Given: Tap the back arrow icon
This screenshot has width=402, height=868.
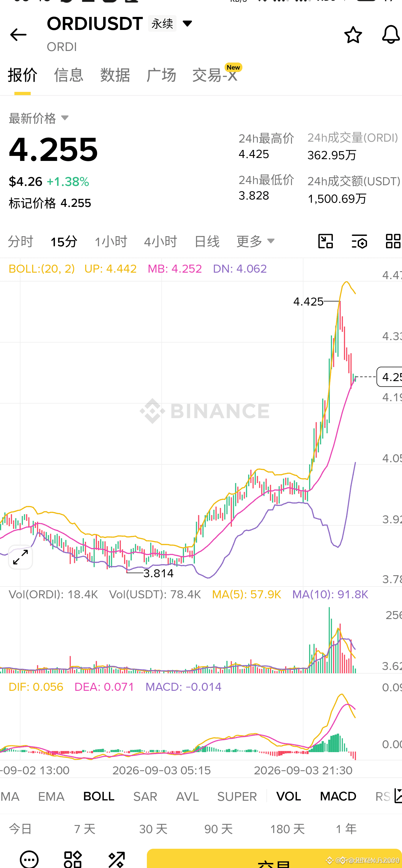Looking at the screenshot, I should [x=18, y=35].
